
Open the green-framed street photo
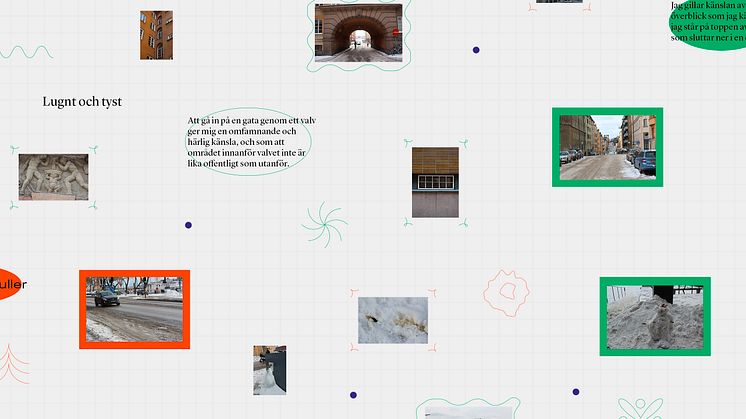[607, 147]
